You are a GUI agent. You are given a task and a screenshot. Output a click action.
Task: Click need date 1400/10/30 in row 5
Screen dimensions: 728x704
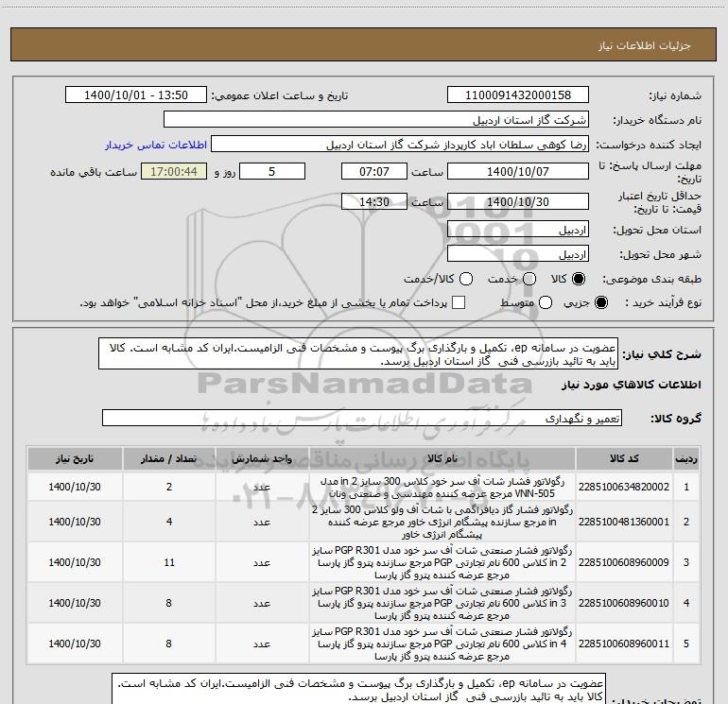click(75, 644)
